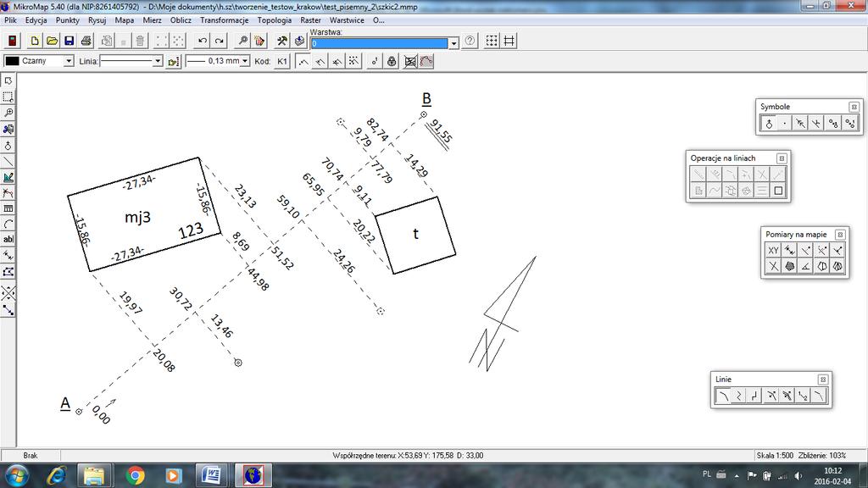Click the Windows Start button
The width and height of the screenshot is (868, 488).
(16, 475)
